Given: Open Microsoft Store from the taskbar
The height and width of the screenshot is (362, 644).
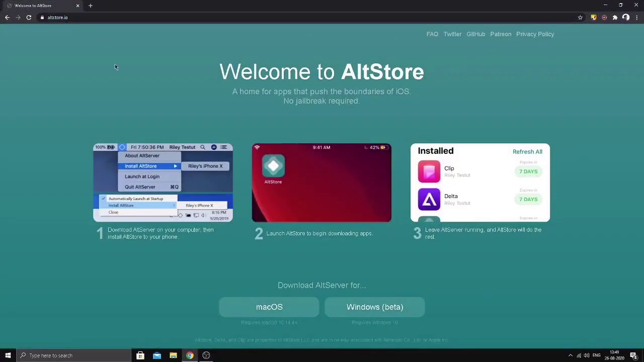Looking at the screenshot, I should coord(140,355).
